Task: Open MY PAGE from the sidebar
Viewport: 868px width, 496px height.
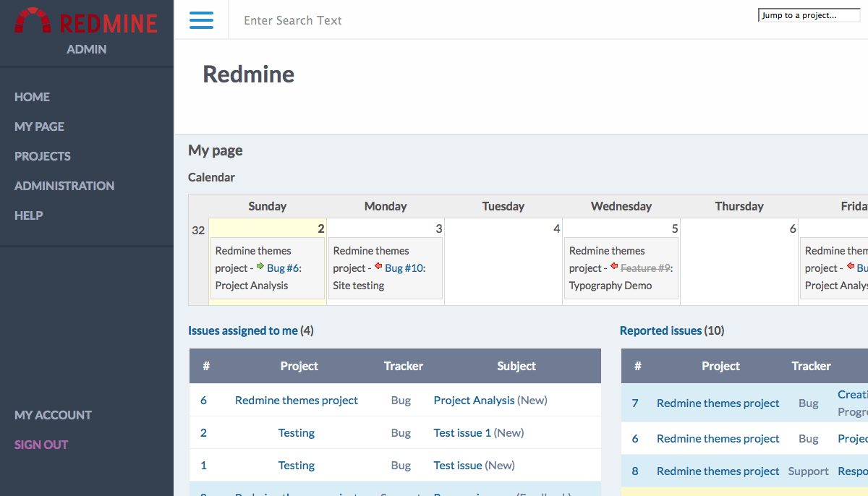Action: (x=39, y=127)
